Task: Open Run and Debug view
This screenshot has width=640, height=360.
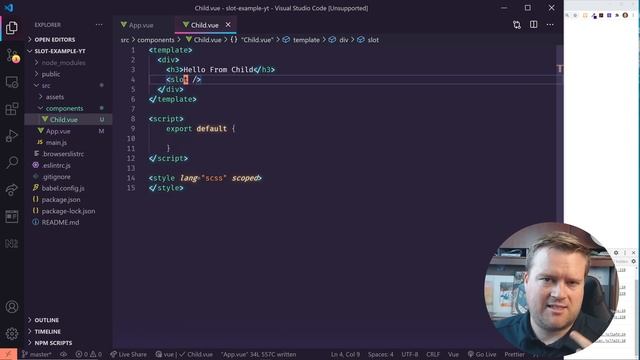Action: click(12, 136)
